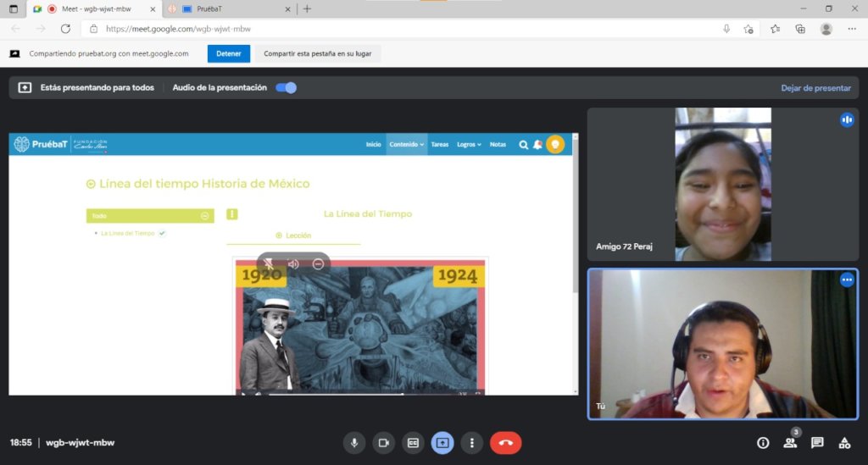Image resolution: width=868 pixels, height=465 pixels.
Task: Click audio indicator on Amigo 72 Peraj tile
Action: click(x=847, y=119)
